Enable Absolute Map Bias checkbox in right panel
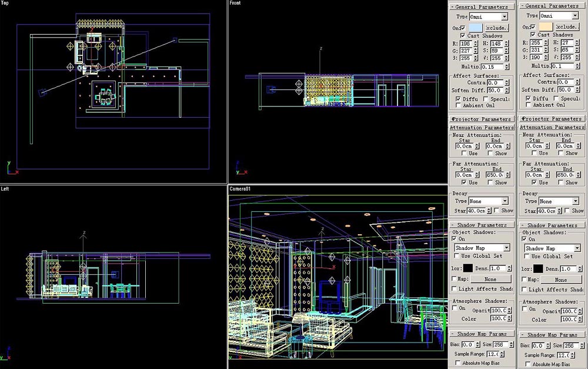The height and width of the screenshot is (369, 588). 528,364
